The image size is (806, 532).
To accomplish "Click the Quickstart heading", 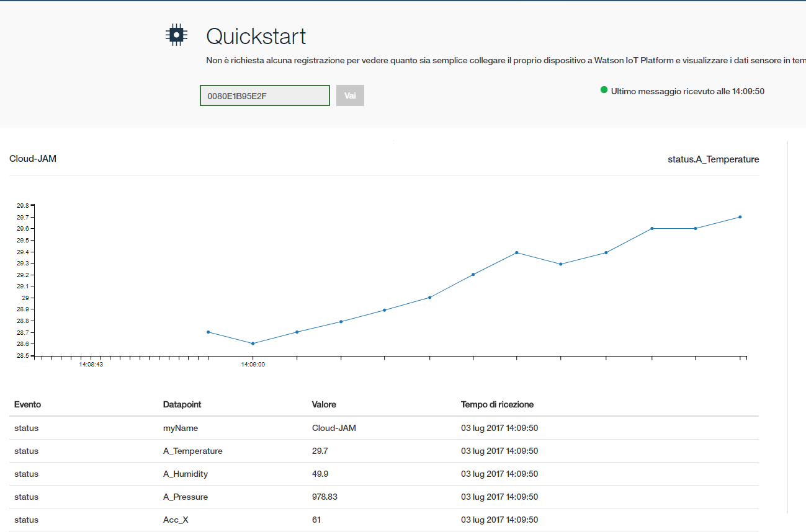I will [x=256, y=36].
